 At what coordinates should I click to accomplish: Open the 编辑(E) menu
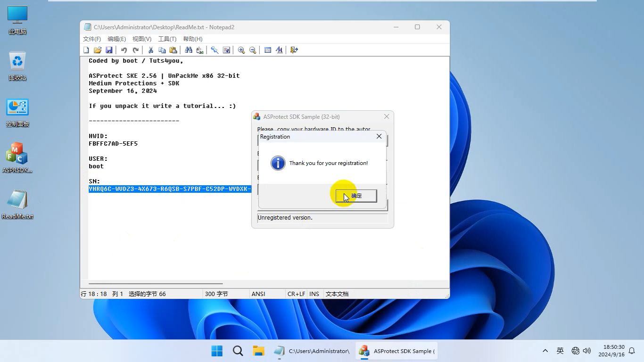point(116,39)
